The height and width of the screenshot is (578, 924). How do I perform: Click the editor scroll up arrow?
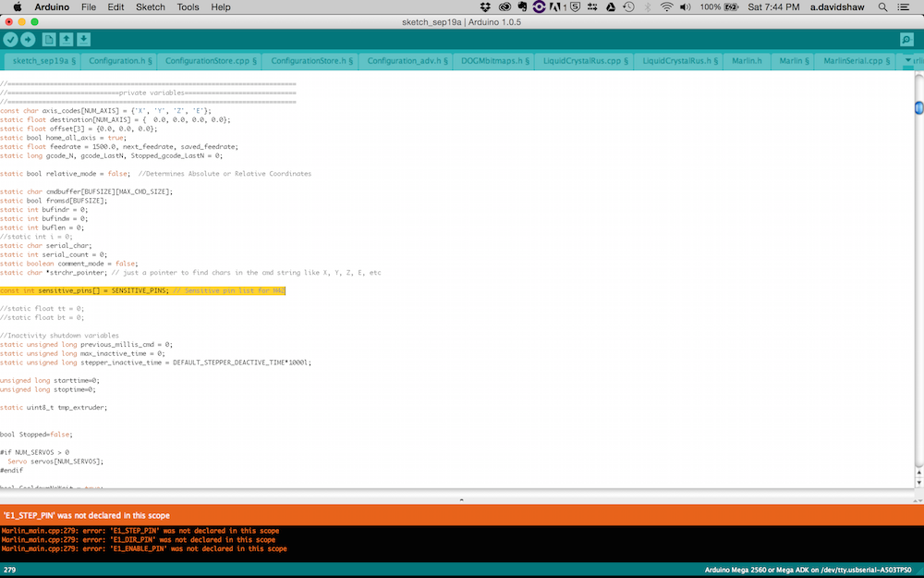918,473
